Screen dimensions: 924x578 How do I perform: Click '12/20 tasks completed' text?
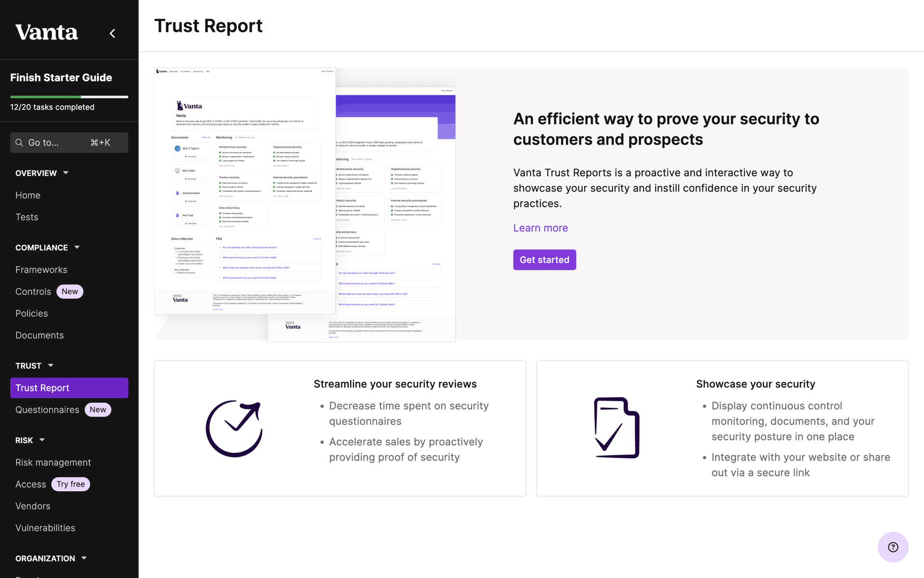[x=52, y=107]
